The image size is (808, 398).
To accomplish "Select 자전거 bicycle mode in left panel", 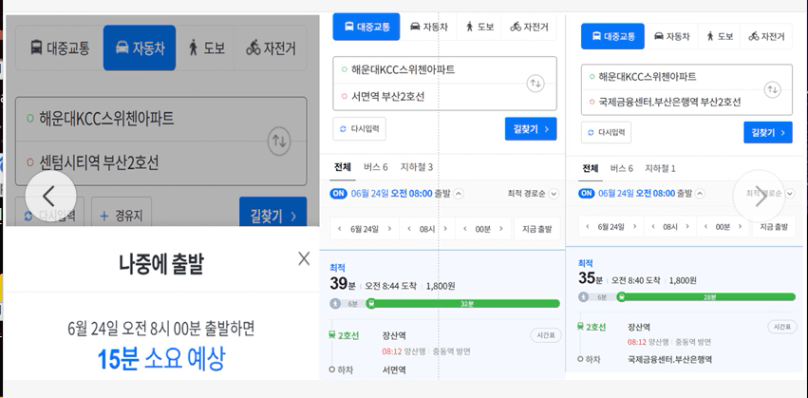I will pos(271,48).
